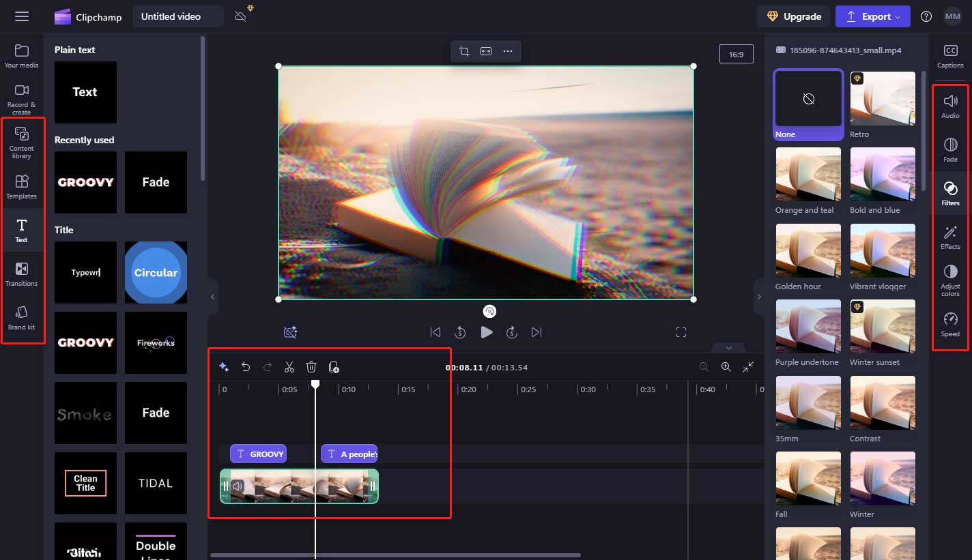Open Content library sidebar tab

[21, 143]
